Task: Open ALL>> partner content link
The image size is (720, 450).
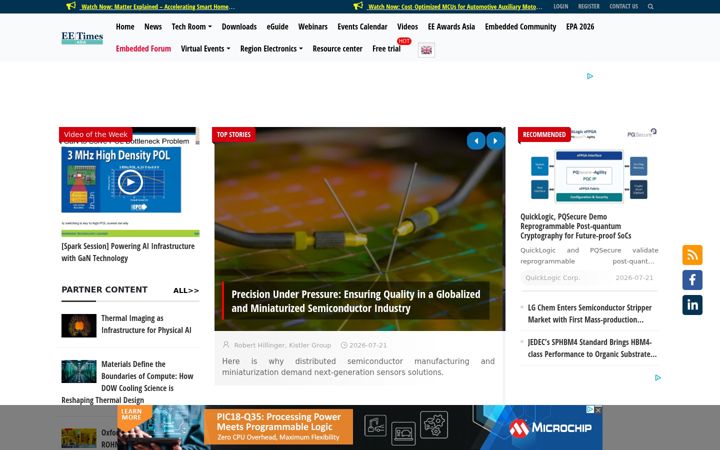Action: (x=186, y=290)
